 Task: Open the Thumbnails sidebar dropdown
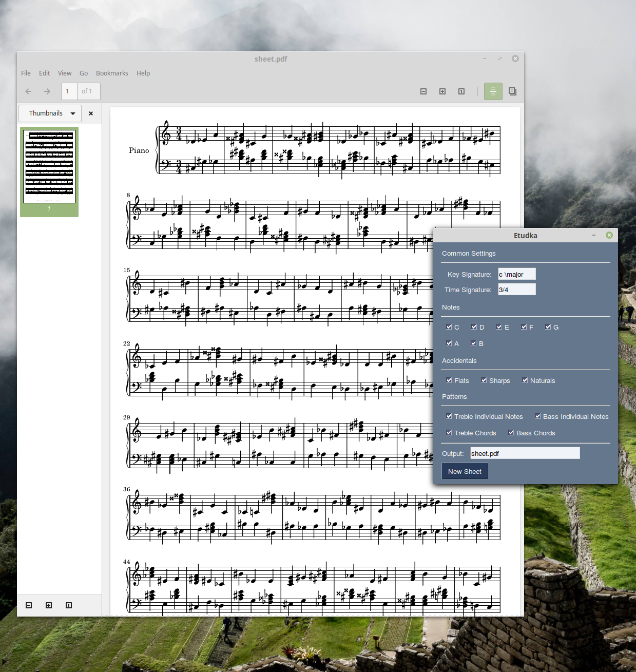tap(50, 113)
